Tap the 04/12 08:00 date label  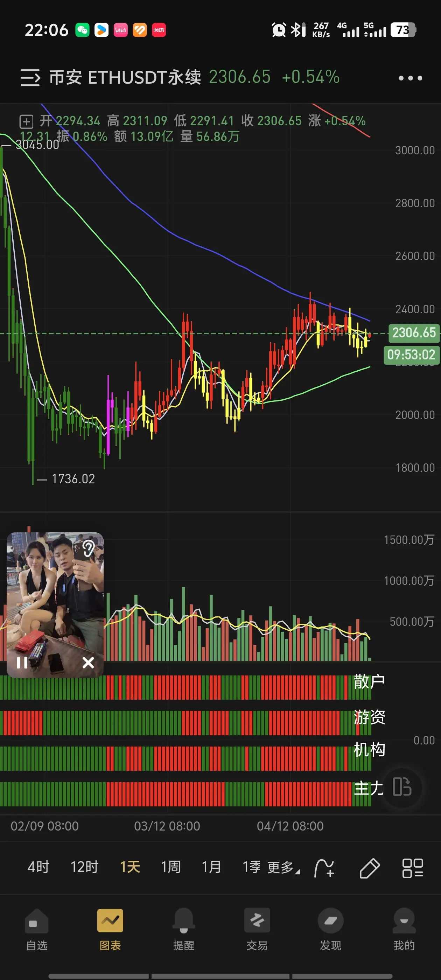(290, 826)
